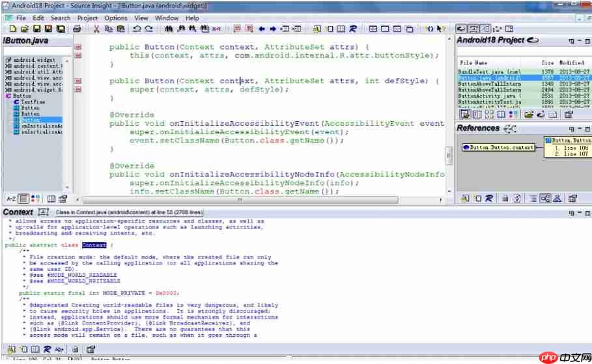Click the blue R lookup references icon

click(352, 29)
